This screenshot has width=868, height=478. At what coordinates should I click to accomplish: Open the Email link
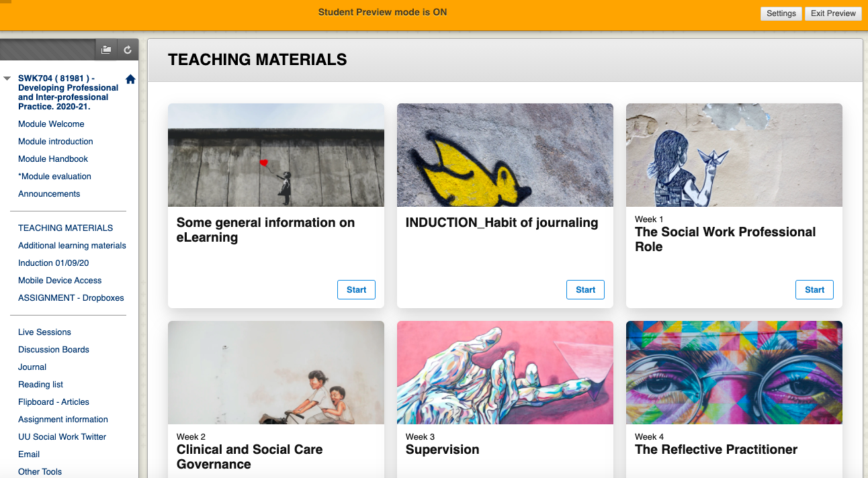(29, 455)
